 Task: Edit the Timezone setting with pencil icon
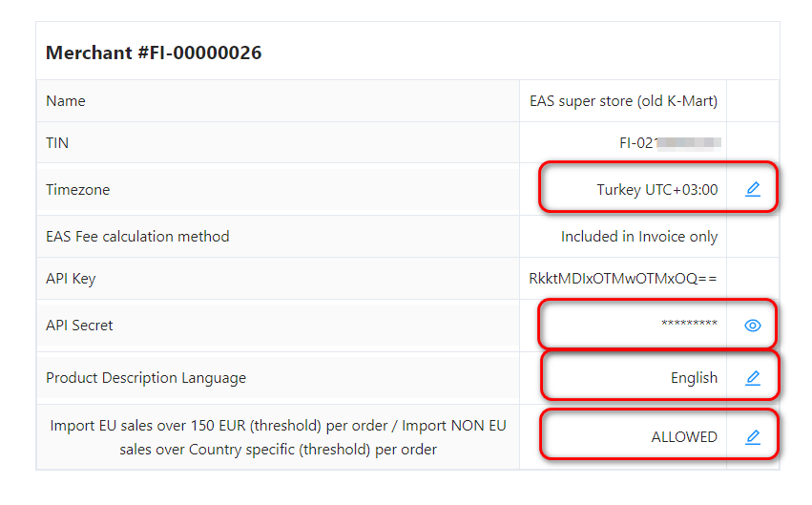753,189
